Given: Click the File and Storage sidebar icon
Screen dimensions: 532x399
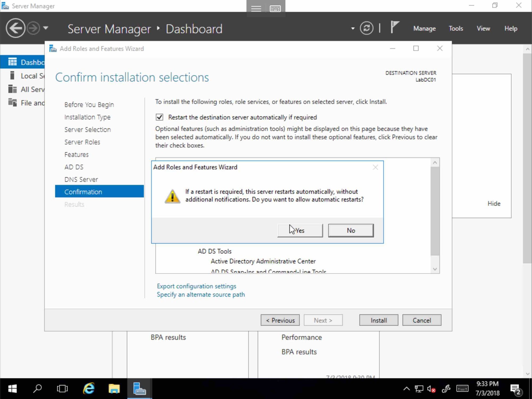Looking at the screenshot, I should click(x=13, y=102).
